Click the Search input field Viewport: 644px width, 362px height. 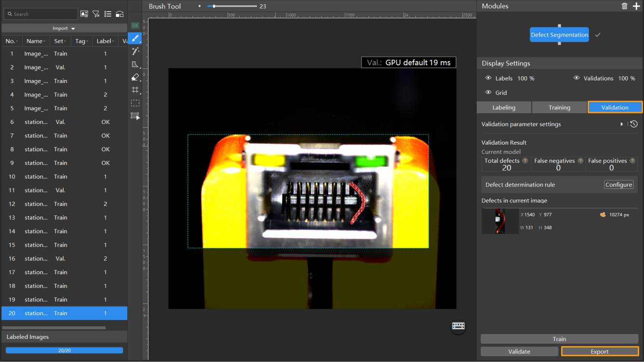pyautogui.click(x=40, y=14)
